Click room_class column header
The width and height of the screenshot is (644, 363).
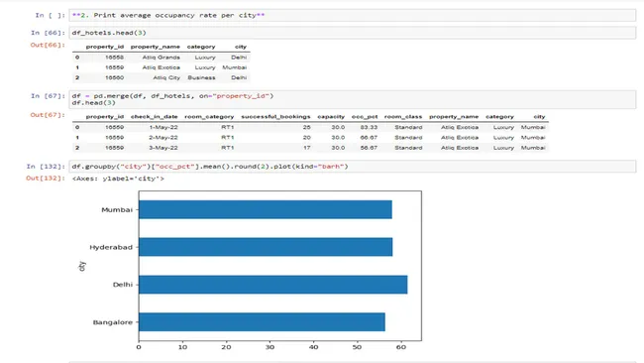403,117
